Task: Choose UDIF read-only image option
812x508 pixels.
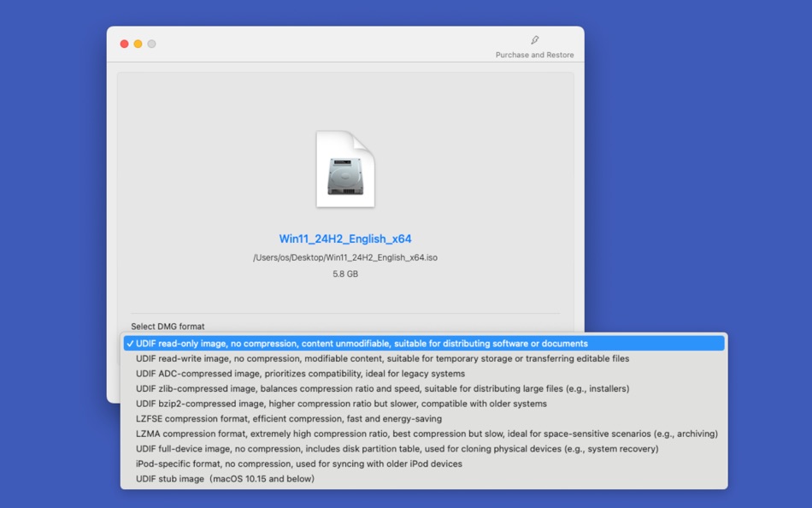Action: point(424,344)
